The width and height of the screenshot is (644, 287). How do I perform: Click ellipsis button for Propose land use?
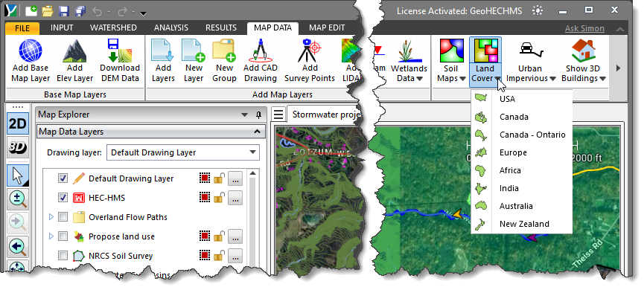[x=235, y=236]
